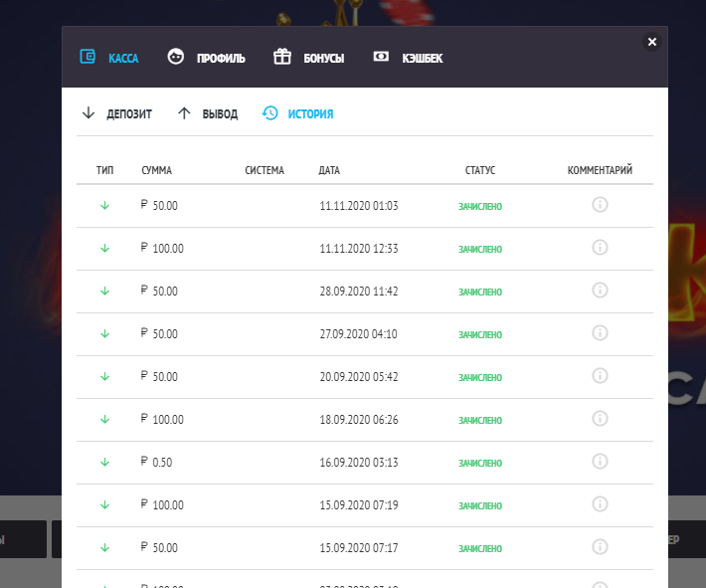The width and height of the screenshot is (706, 588).
Task: Close the cashier dialog with X
Action: point(652,42)
